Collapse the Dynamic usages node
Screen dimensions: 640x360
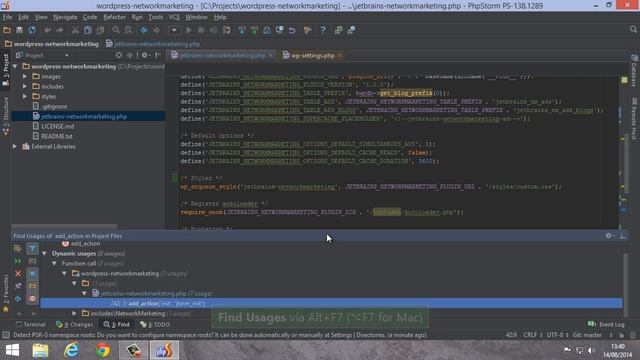(44, 253)
